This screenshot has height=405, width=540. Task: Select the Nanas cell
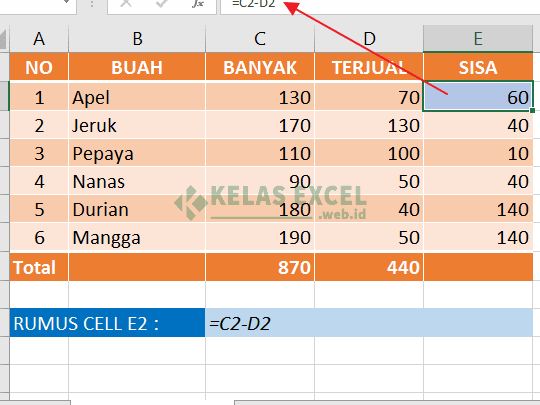137,181
